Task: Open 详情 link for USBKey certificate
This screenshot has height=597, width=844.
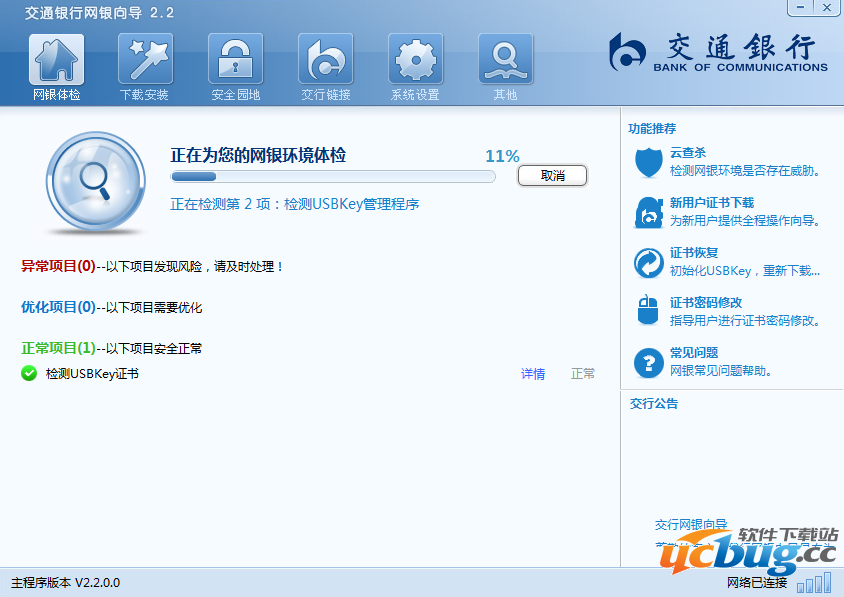Action: pyautogui.click(x=533, y=374)
